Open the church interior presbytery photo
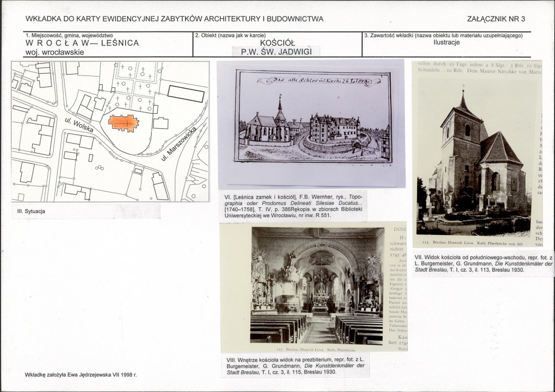This screenshot has height=392, width=555. (317, 286)
